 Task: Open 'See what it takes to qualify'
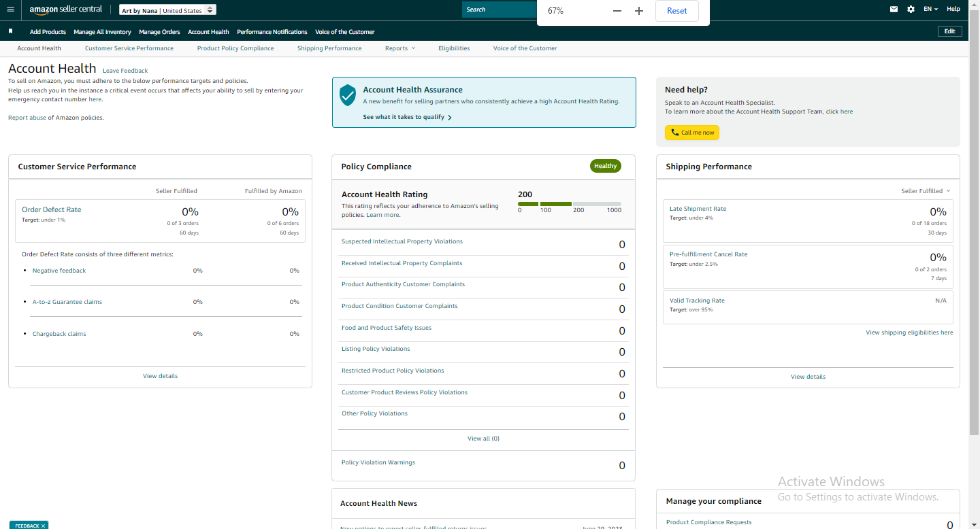click(x=407, y=117)
